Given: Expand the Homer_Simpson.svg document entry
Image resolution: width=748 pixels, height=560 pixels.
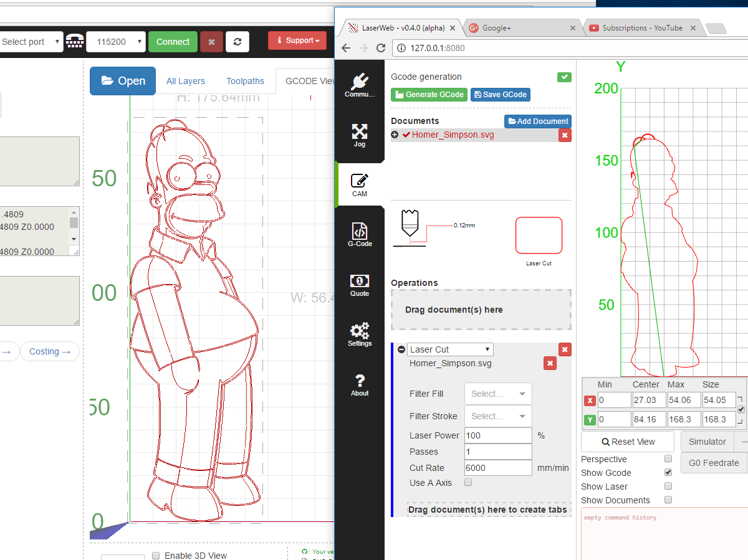Looking at the screenshot, I should (395, 135).
